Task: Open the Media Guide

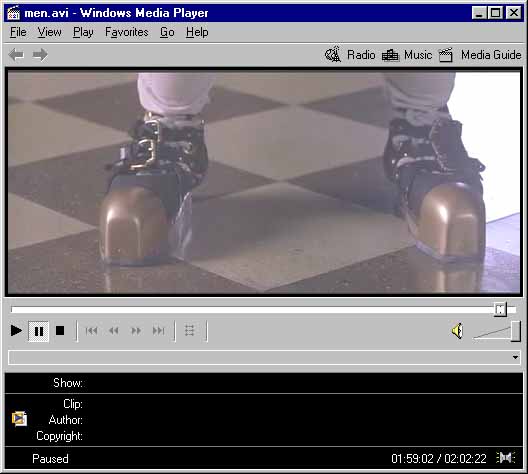Action: tap(480, 55)
